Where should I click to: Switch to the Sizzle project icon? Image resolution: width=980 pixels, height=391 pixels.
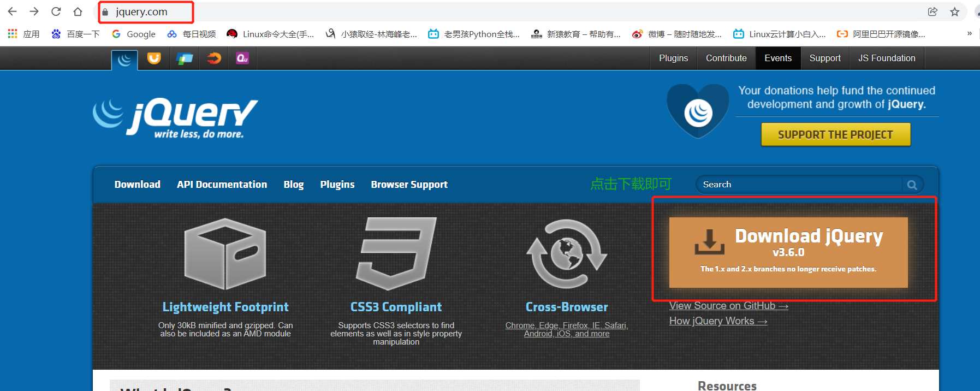214,58
